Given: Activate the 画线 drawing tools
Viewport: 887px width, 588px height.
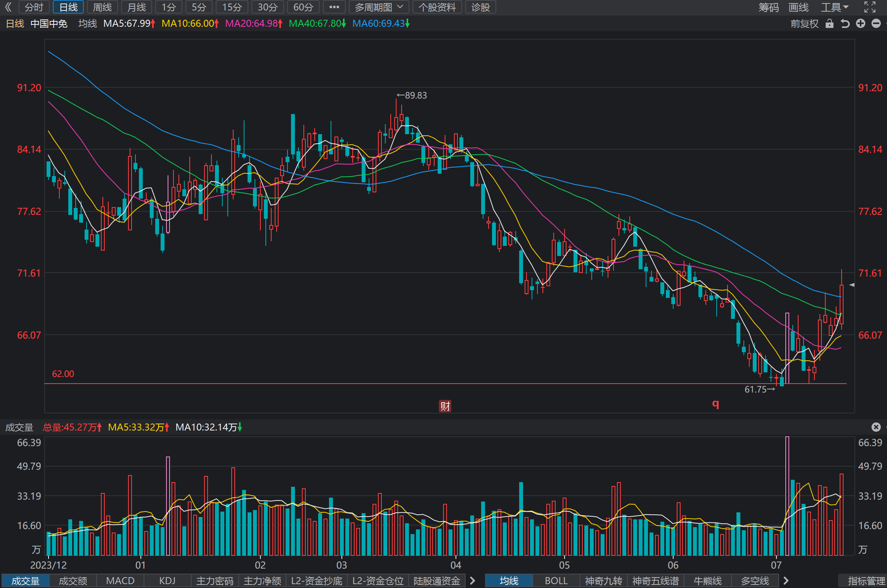Looking at the screenshot, I should coord(799,7).
